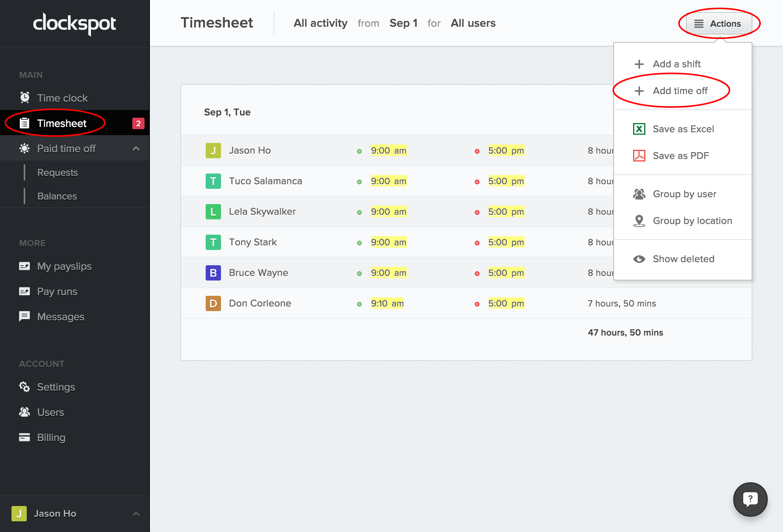783x532 pixels.
Task: Open the All activity filter dropdown
Action: click(x=320, y=23)
